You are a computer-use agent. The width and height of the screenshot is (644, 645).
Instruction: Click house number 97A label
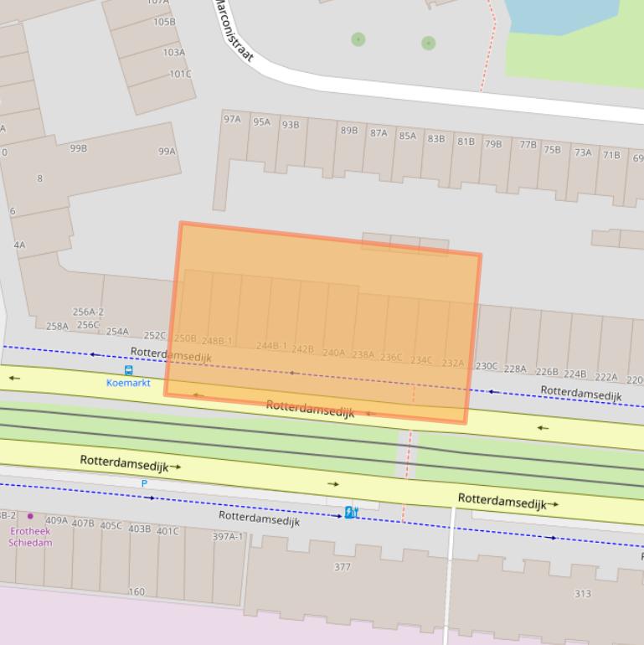232,120
